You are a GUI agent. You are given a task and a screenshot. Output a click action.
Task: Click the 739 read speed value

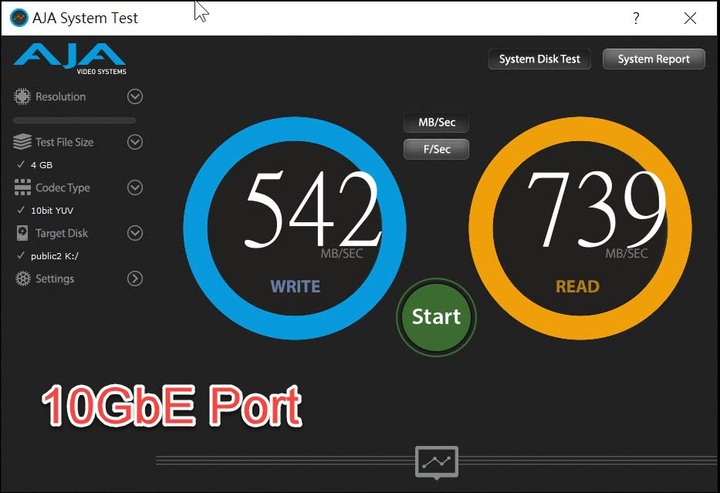[597, 209]
